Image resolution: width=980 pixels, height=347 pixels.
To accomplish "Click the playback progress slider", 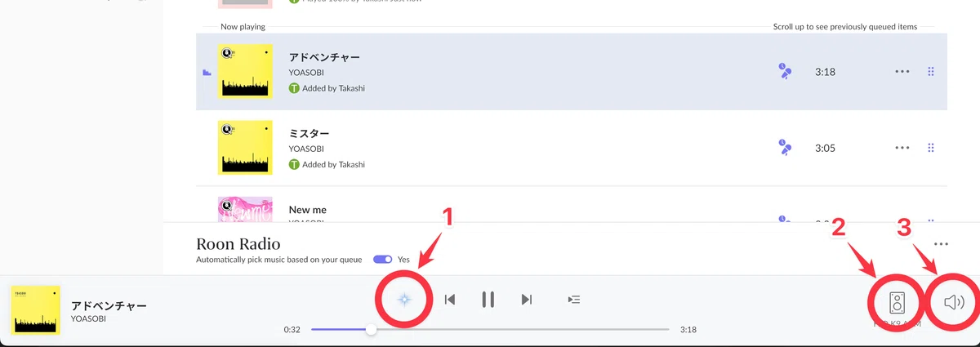I will (x=490, y=329).
